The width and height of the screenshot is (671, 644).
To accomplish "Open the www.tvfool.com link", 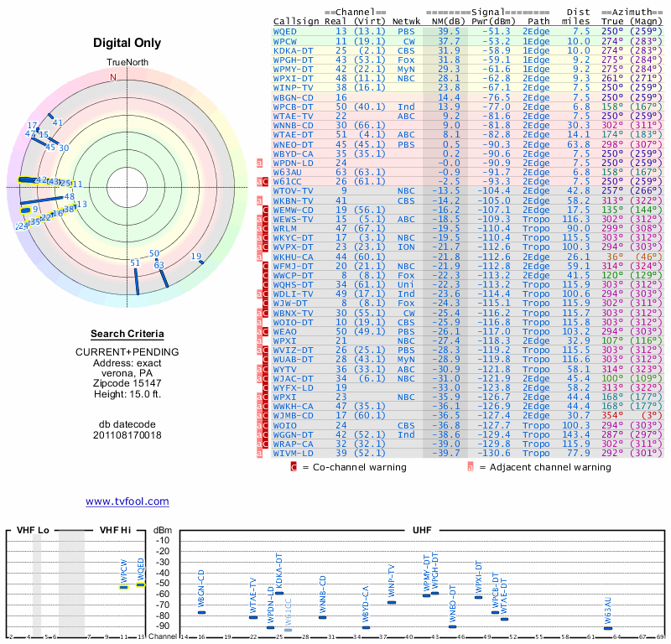I will click(127, 501).
